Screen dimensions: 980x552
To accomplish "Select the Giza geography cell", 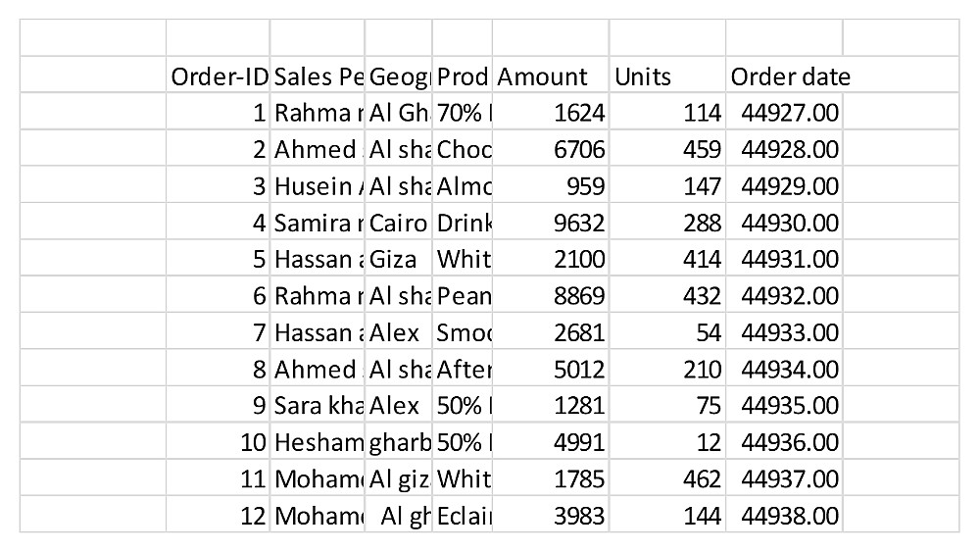I will pyautogui.click(x=399, y=260).
